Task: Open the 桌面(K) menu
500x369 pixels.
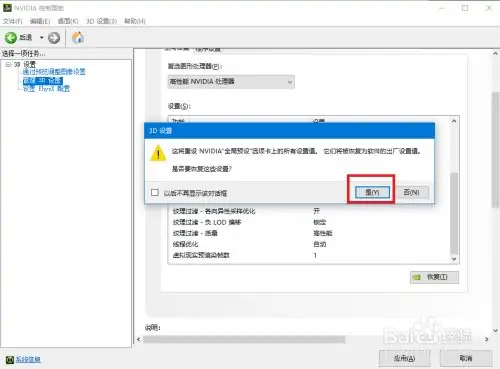Action: (68, 21)
